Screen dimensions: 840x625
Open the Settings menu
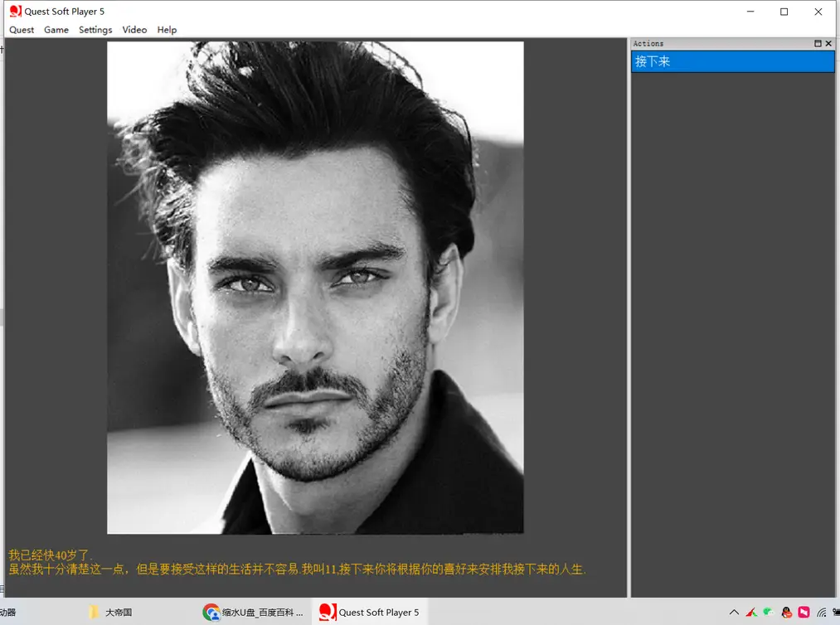(95, 30)
